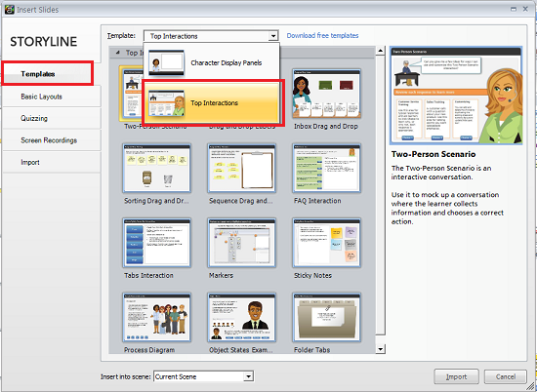Select the Tabs Interaction thumbnail
The height and width of the screenshot is (392, 537).
[x=156, y=243]
